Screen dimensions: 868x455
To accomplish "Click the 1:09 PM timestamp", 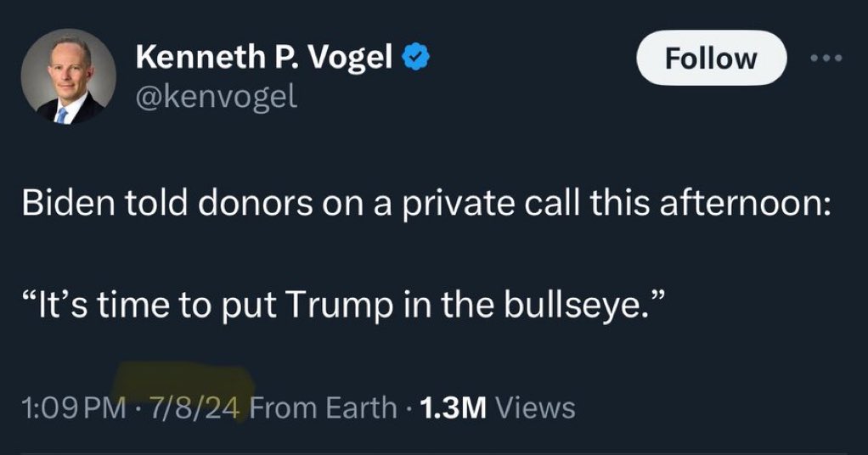I will point(76,408).
